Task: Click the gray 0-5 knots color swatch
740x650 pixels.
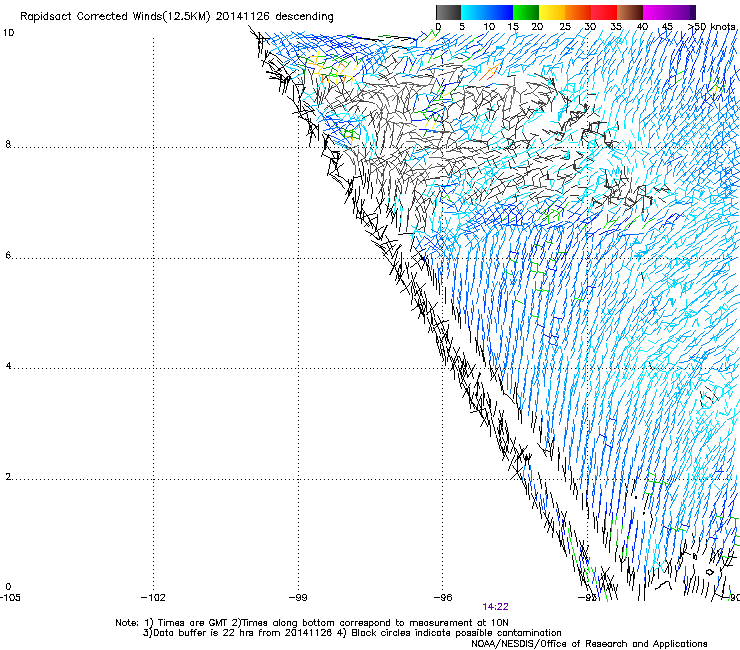Action: 449,12
